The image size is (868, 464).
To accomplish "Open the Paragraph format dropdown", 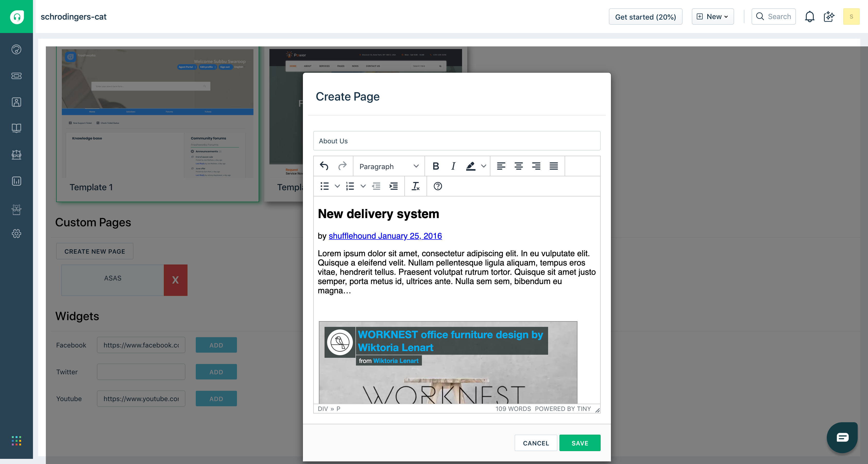I will coord(389,166).
